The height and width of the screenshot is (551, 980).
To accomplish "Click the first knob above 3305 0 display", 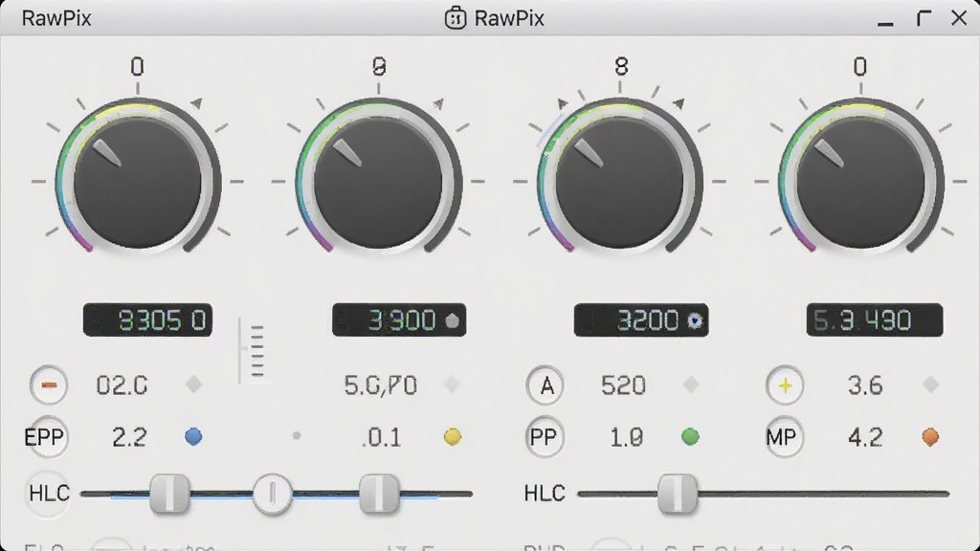I will point(138,181).
